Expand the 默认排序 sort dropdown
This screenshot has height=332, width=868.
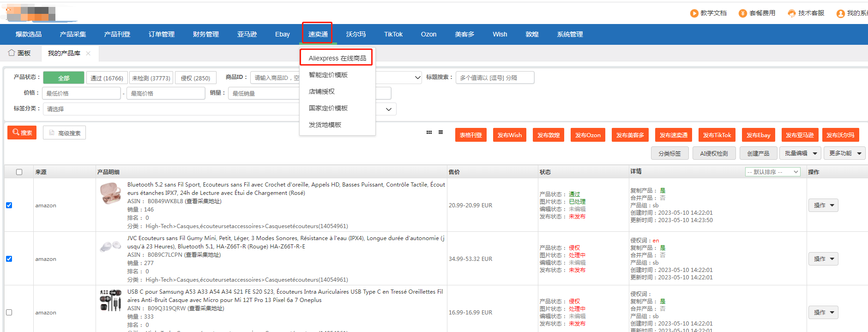click(772, 172)
